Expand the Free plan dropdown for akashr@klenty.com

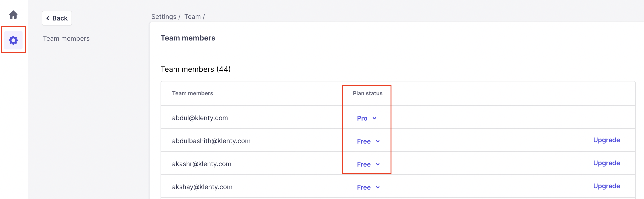click(368, 164)
